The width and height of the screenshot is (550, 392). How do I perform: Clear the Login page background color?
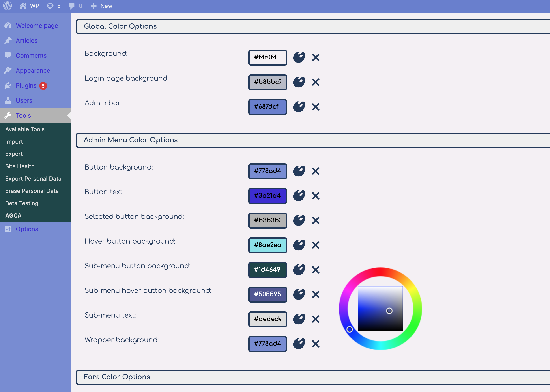pyautogui.click(x=315, y=82)
